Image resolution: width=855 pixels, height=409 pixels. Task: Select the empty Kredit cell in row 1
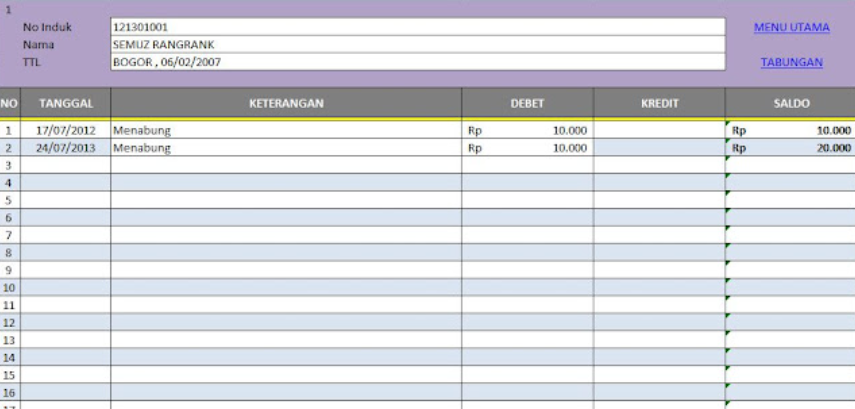[x=659, y=130]
